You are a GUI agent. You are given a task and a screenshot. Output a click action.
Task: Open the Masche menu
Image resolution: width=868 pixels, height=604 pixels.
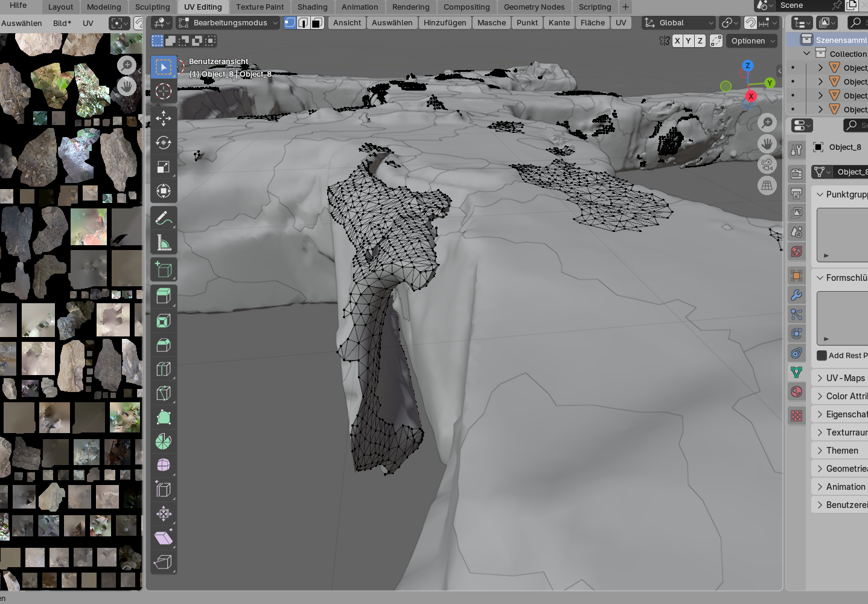[491, 23]
